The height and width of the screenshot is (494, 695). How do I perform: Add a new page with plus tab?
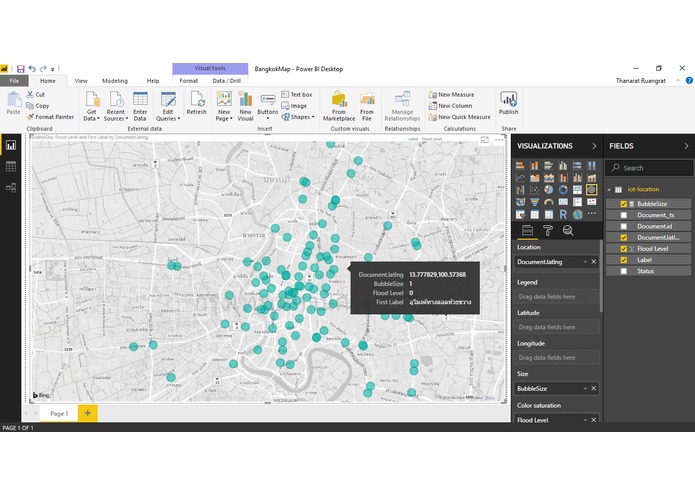pyautogui.click(x=88, y=413)
